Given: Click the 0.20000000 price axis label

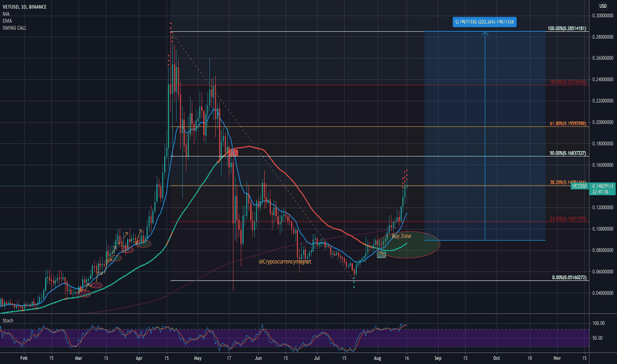Looking at the screenshot, I should (x=602, y=122).
